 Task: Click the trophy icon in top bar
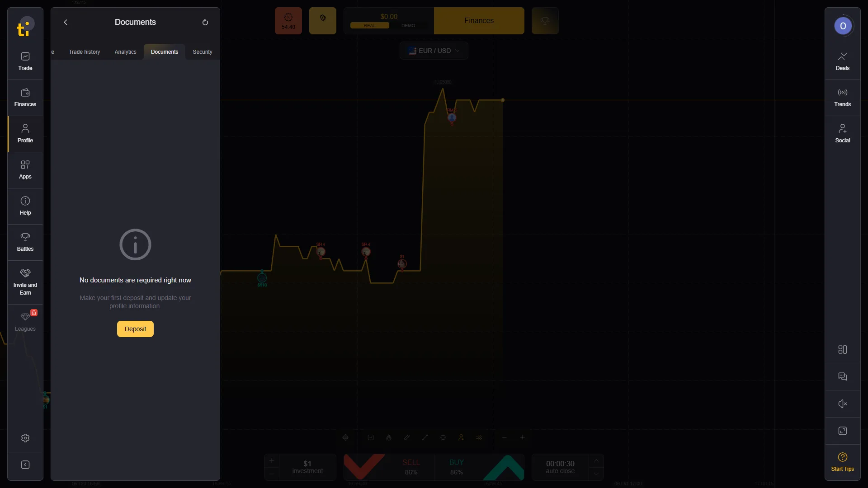pyautogui.click(x=545, y=21)
